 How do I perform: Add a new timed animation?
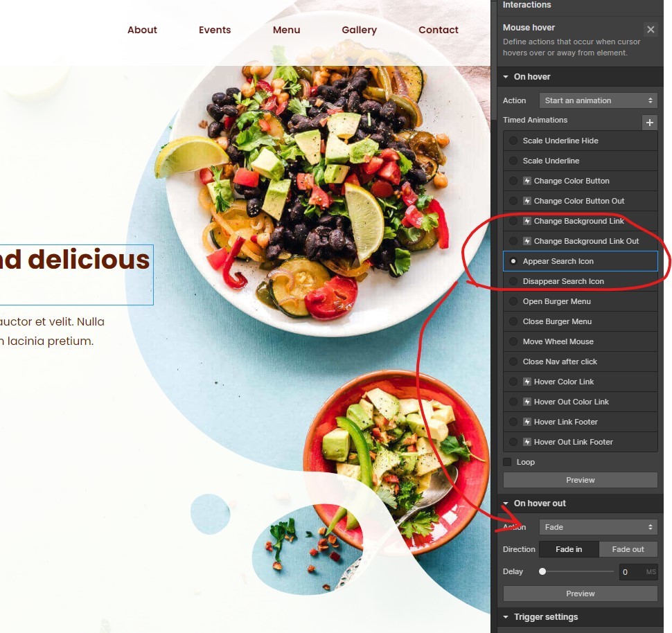(x=650, y=123)
